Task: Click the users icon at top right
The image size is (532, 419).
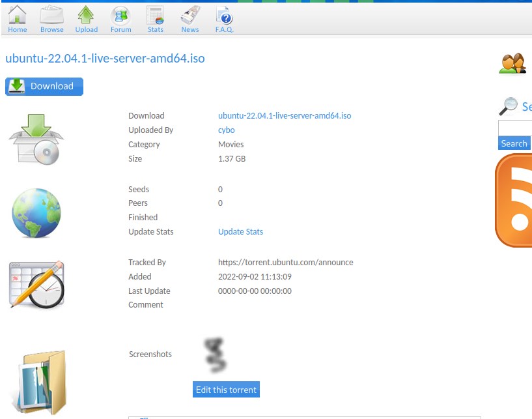Action: (512, 63)
